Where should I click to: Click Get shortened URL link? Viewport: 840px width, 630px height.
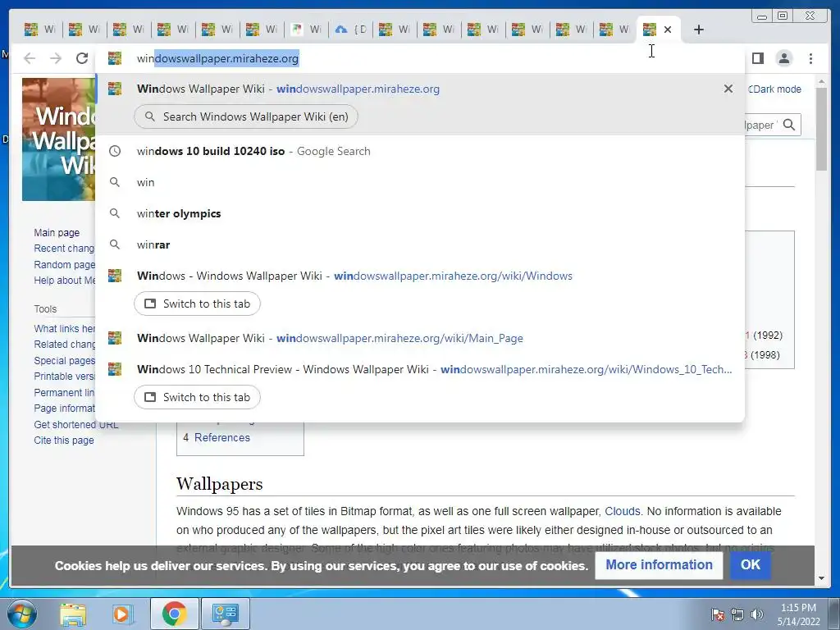[76, 424]
